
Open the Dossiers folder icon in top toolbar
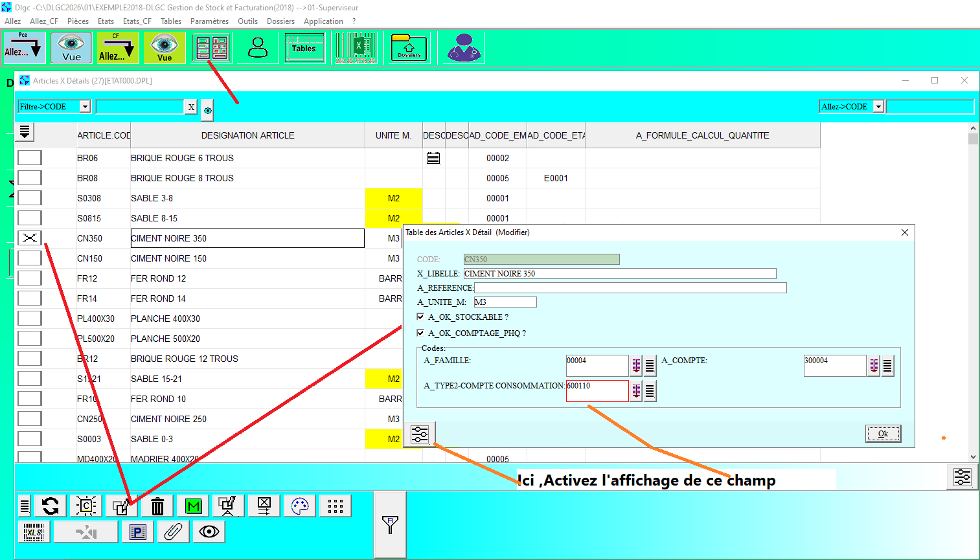[409, 49]
